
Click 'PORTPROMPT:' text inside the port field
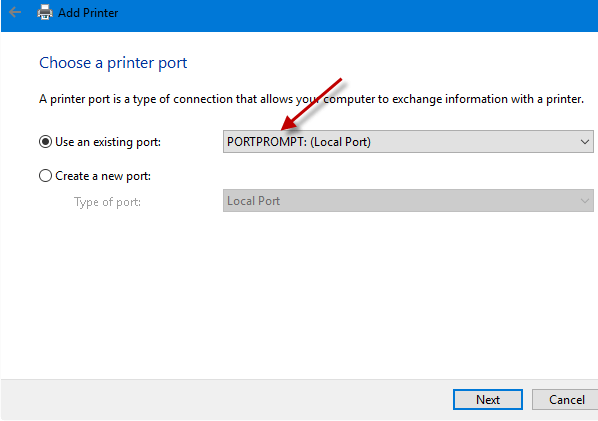click(267, 142)
